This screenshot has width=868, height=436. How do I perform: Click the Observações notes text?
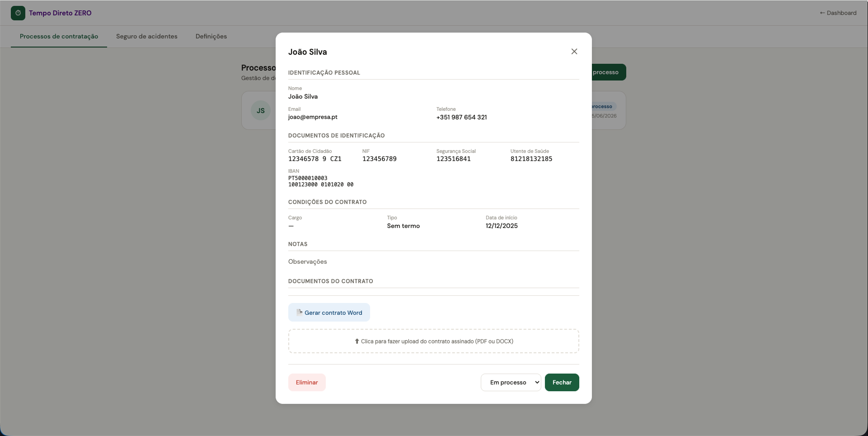click(x=308, y=261)
